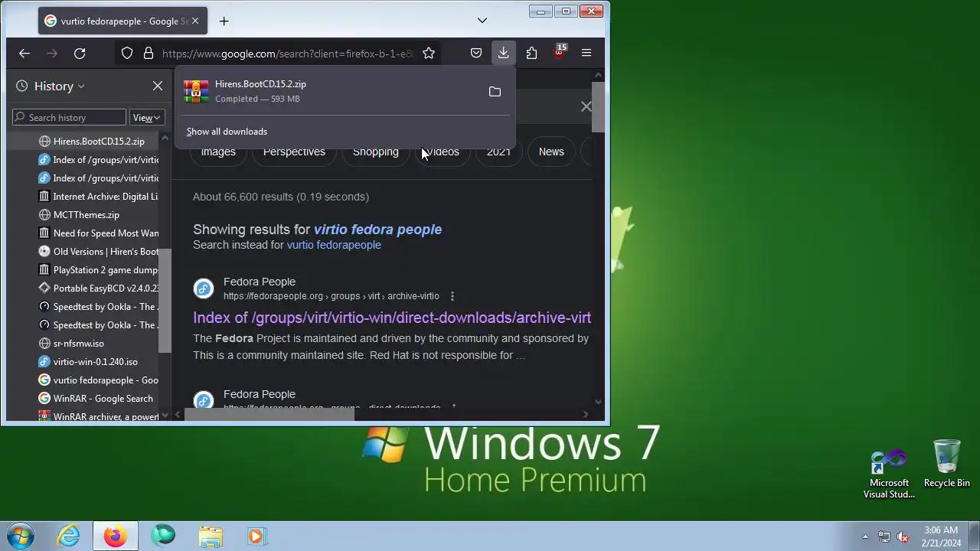Go back with the browser back arrow
This screenshot has width=980, height=551.
click(24, 53)
